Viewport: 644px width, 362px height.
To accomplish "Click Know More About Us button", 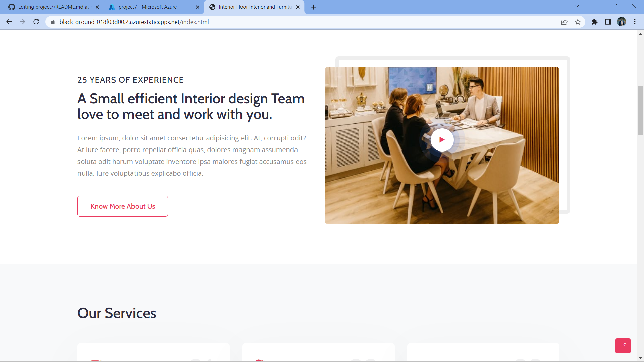I will pos(123,206).
